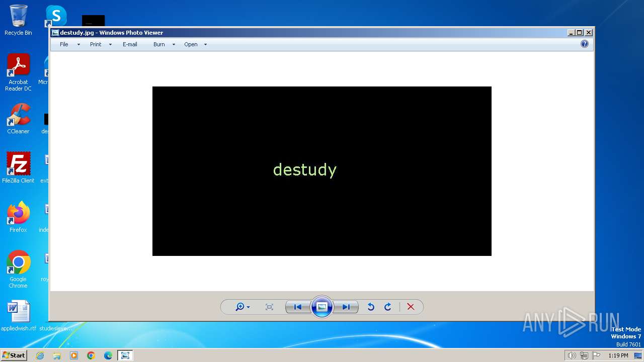Open Windows Media Player from taskbar
The width and height of the screenshot is (644, 362).
coord(74,355)
